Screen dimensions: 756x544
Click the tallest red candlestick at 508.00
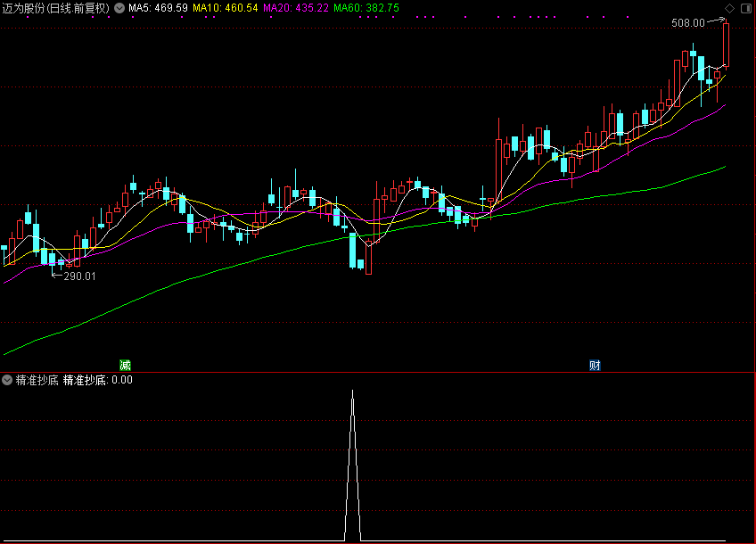point(726,45)
